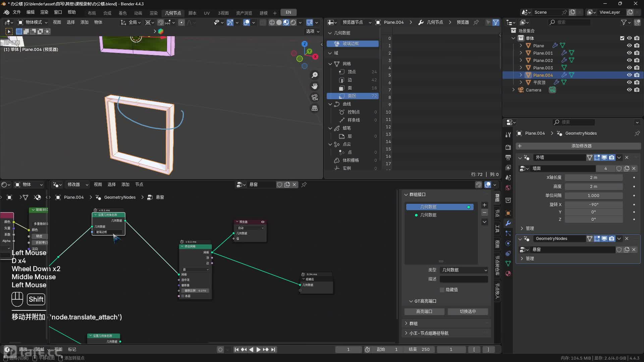This screenshot has height=362, width=644.
Task: Adjust the 单位间隔 1.000 slider
Action: coord(593,196)
